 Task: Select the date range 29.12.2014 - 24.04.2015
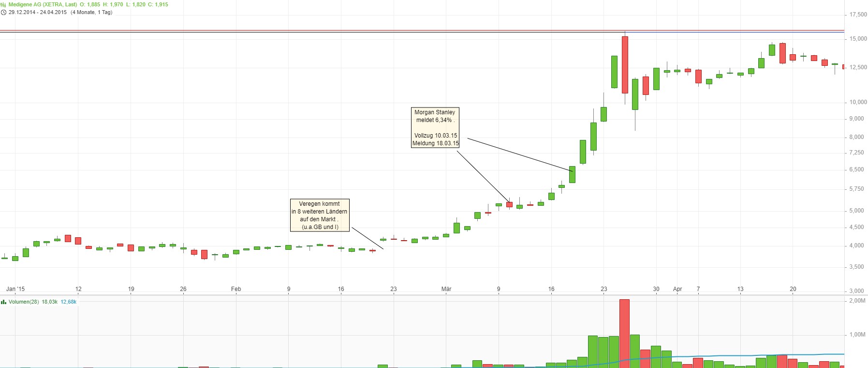click(38, 12)
